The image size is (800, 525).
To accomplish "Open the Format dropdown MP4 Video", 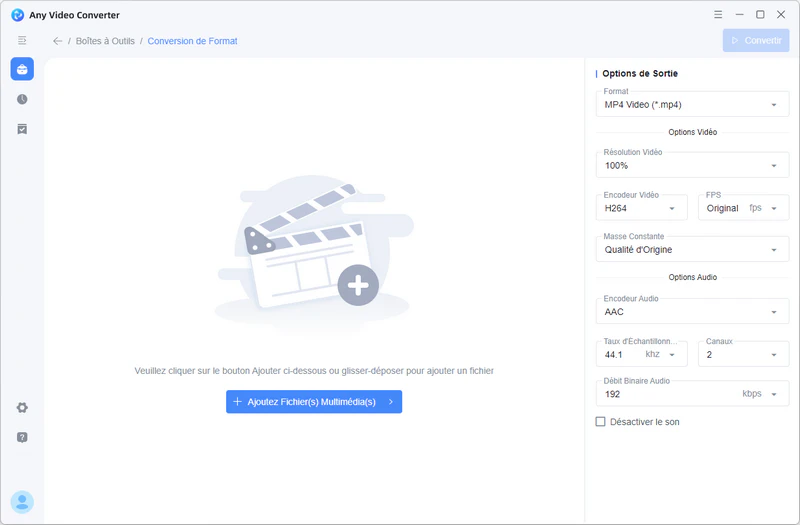I will pyautogui.click(x=692, y=105).
